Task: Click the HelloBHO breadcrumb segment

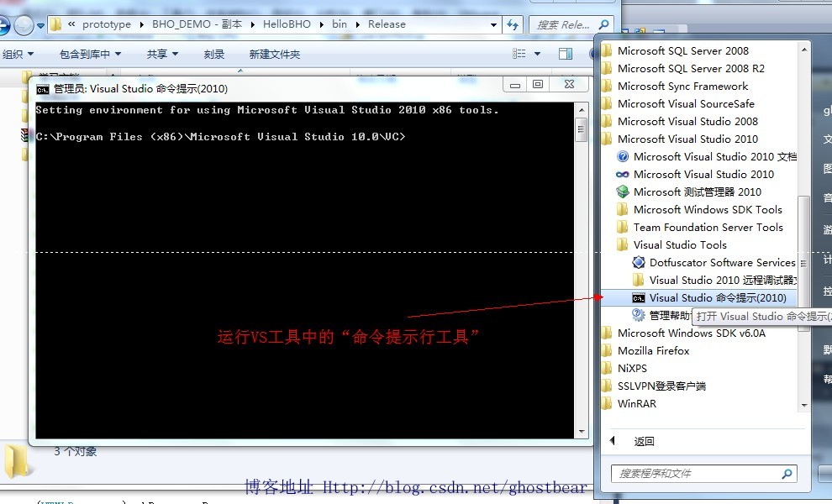Action: pos(287,24)
